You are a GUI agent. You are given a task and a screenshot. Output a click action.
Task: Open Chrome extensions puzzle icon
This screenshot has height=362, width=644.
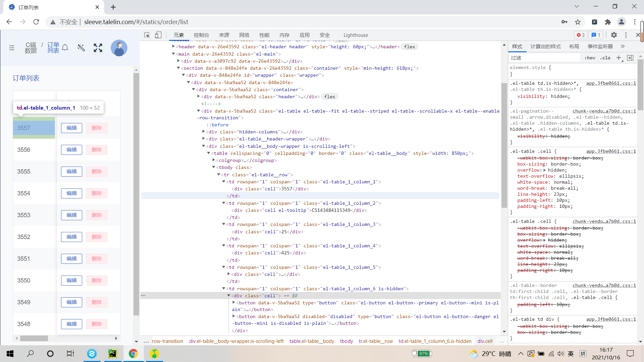pyautogui.click(x=608, y=22)
